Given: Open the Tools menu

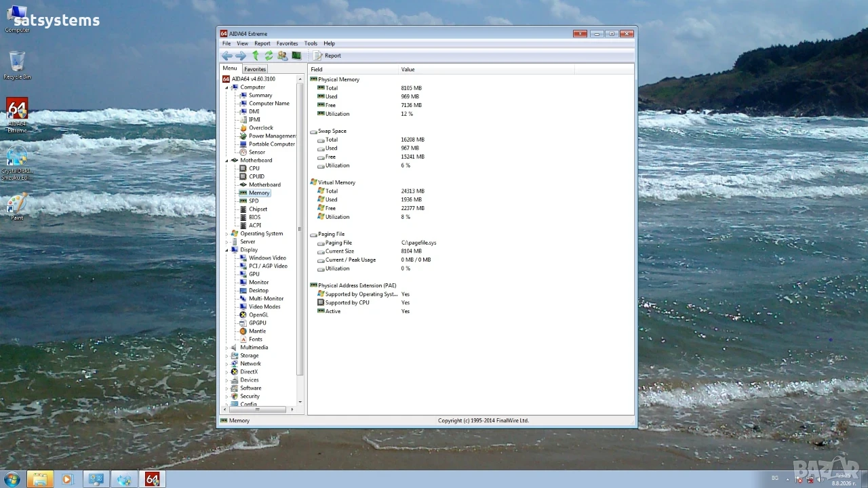Looking at the screenshot, I should tap(311, 43).
